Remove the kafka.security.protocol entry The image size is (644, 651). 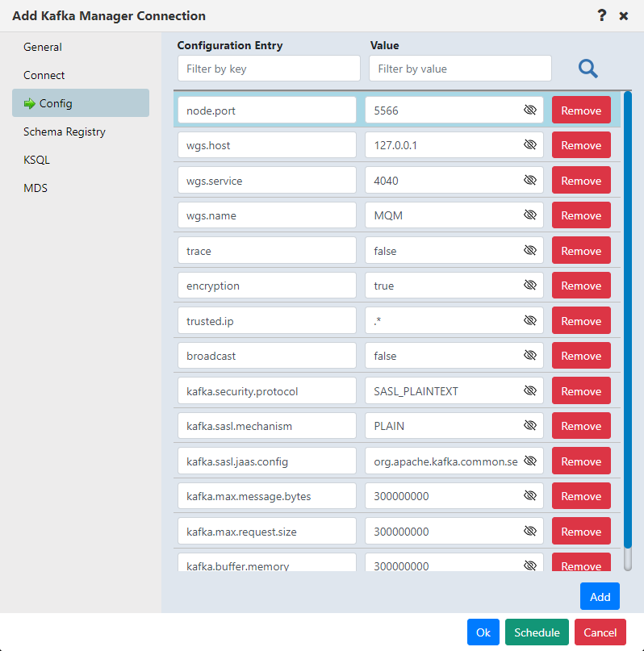point(581,391)
